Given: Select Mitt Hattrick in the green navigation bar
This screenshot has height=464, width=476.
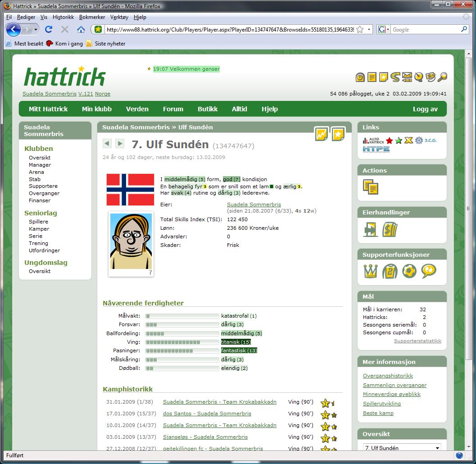Looking at the screenshot, I should coord(48,109).
